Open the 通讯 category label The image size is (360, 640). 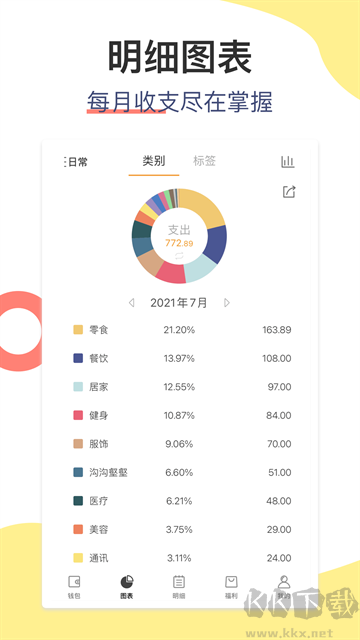(x=99, y=558)
